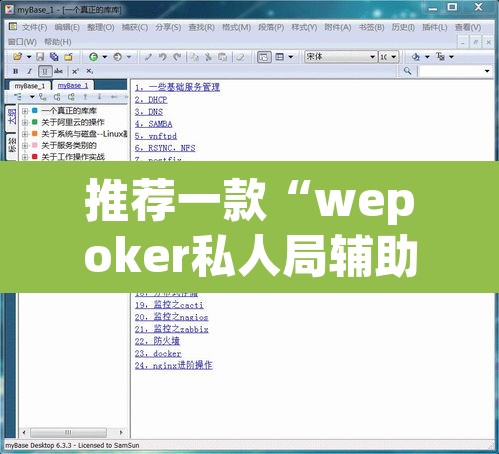Open the dropdown arrow beside table layout icon

(x=291, y=57)
